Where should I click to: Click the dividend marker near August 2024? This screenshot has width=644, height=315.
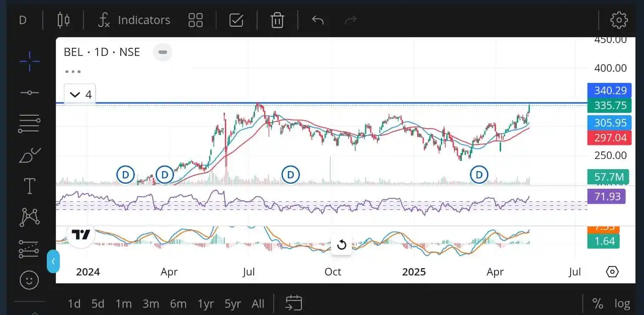point(290,175)
